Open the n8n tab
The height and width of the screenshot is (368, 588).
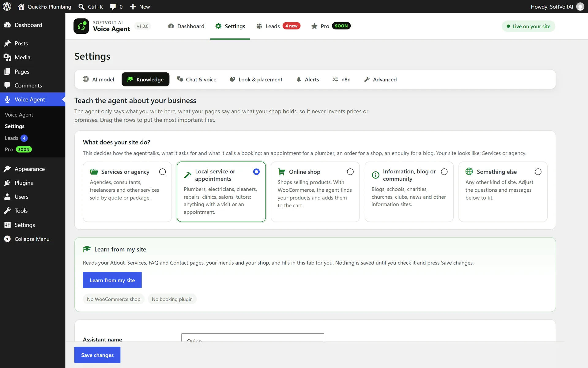pos(341,79)
